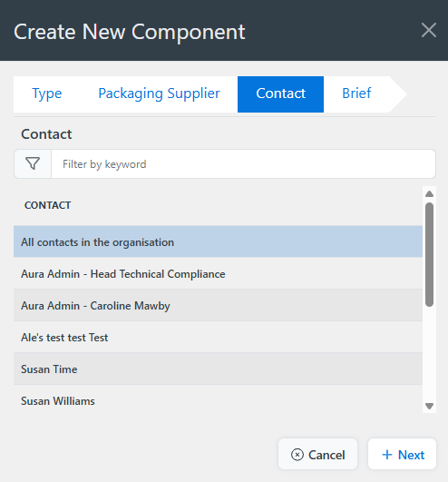Go to the Type step tab

click(x=47, y=93)
